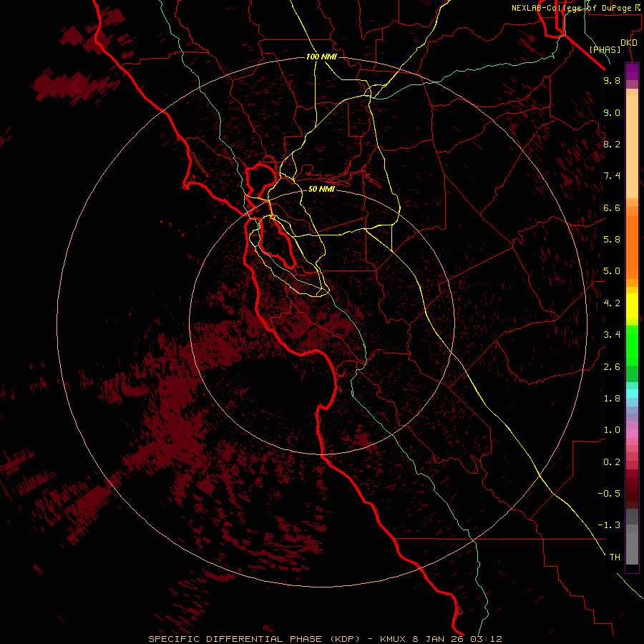Click the 8 JAN 26 date in the caption

pyautogui.click(x=438, y=639)
